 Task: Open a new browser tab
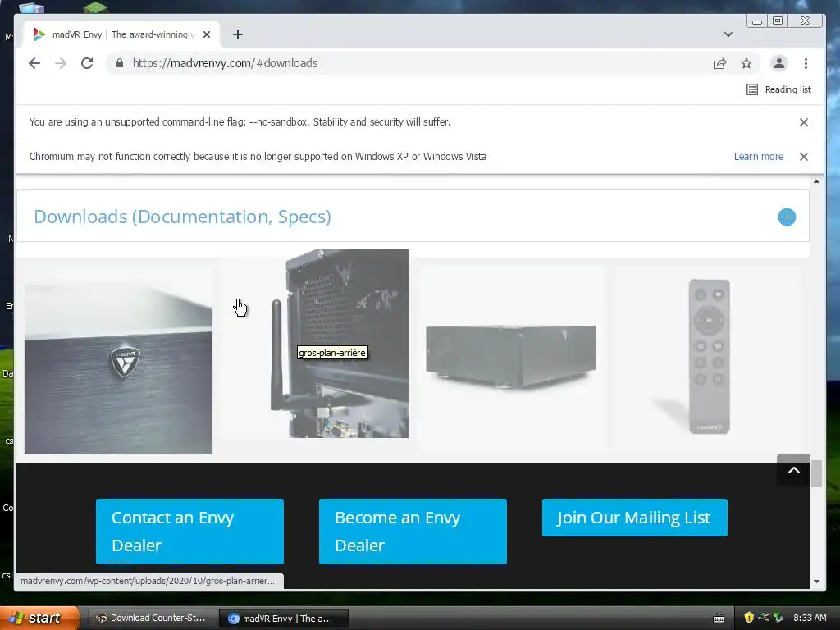(x=238, y=34)
